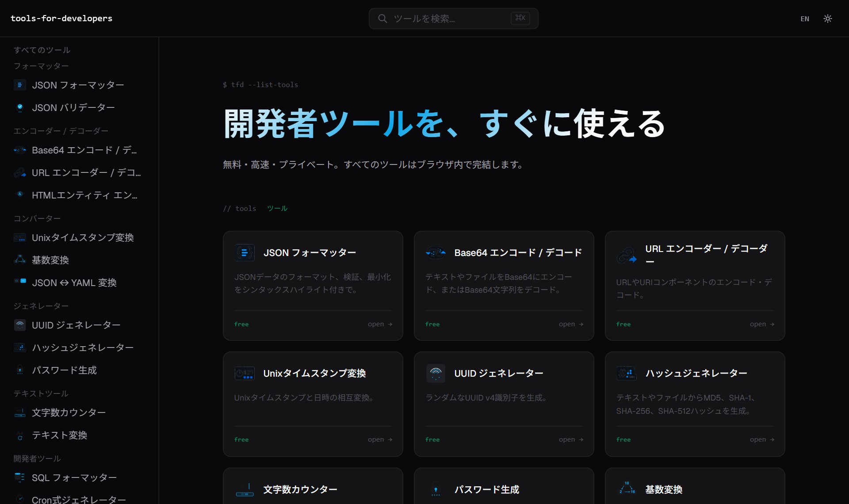Open the ハッシュジェネレーター card link
The width and height of the screenshot is (849, 504).
pos(762,439)
